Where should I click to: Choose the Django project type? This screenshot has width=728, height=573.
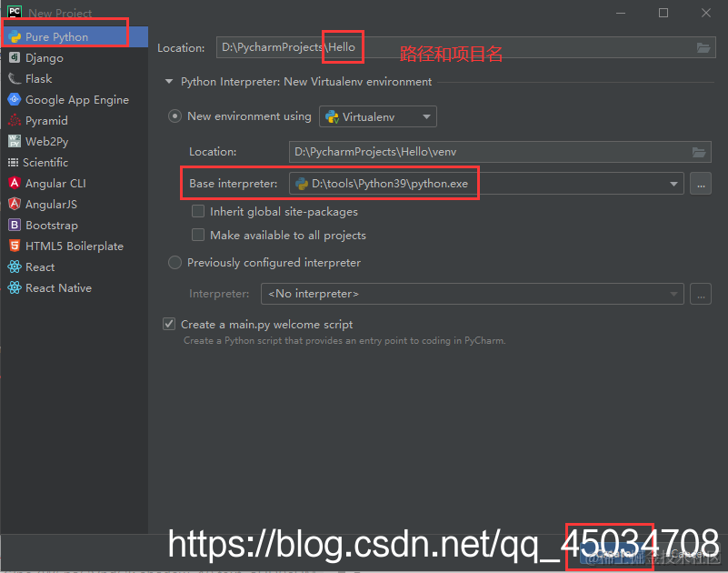[x=75, y=57]
